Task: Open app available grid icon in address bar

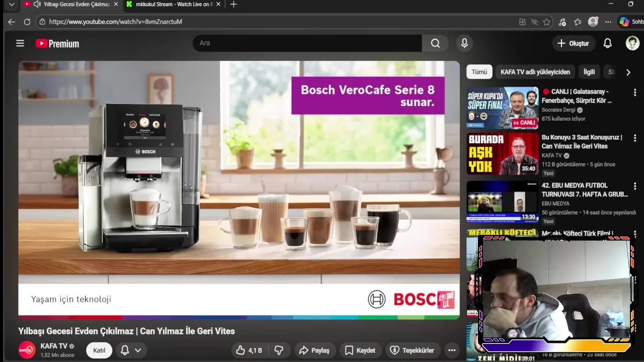Action: tap(522, 22)
